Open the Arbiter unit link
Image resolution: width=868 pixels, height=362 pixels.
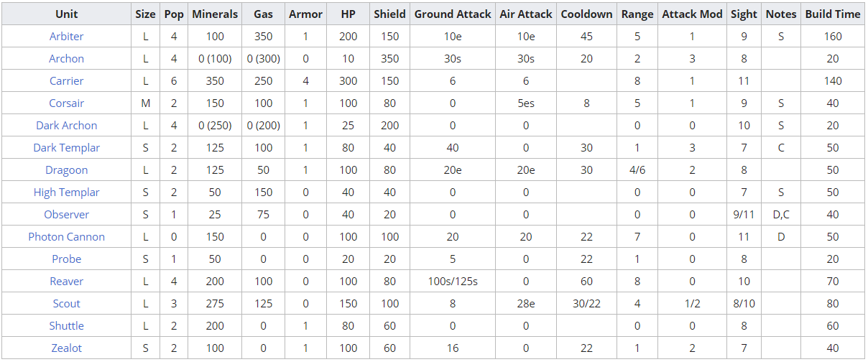point(66,37)
